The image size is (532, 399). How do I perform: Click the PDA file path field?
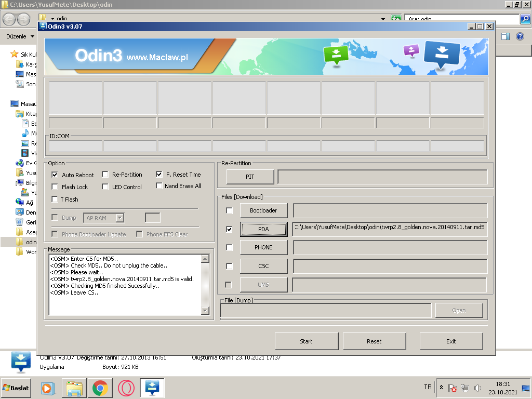coord(390,229)
